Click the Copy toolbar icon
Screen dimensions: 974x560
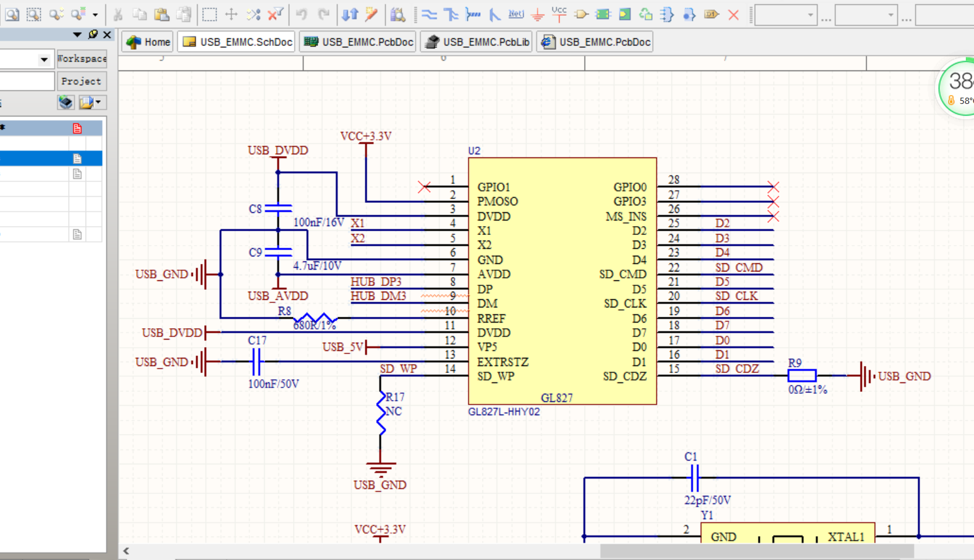click(x=140, y=14)
